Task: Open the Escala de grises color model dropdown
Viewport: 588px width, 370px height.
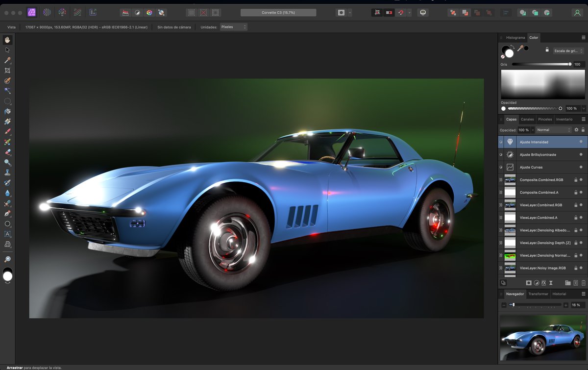Action: (x=568, y=50)
